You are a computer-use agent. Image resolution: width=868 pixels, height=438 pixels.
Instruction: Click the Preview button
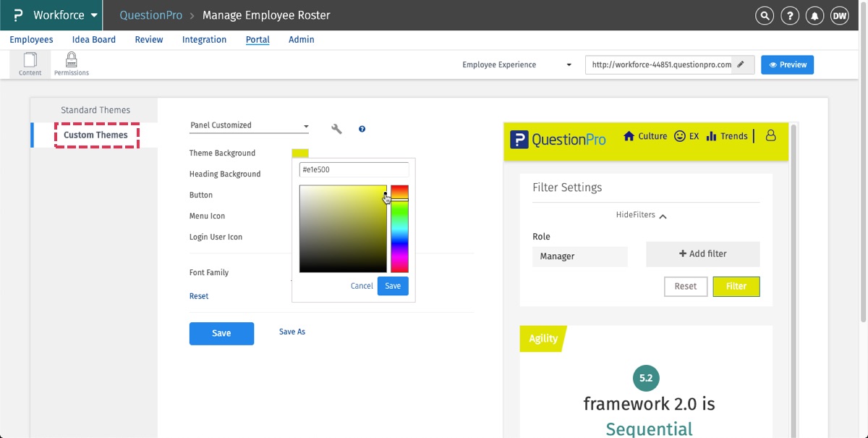tap(788, 64)
